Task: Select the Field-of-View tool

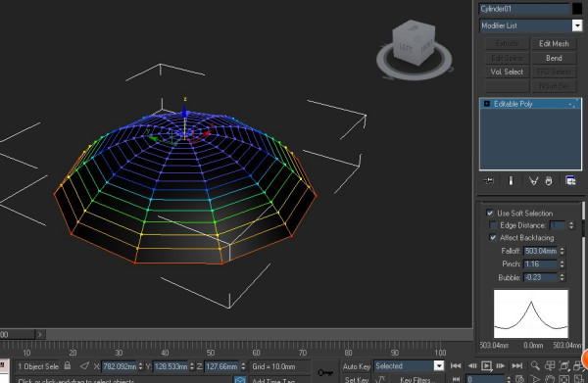Action: pyautogui.click(x=535, y=379)
